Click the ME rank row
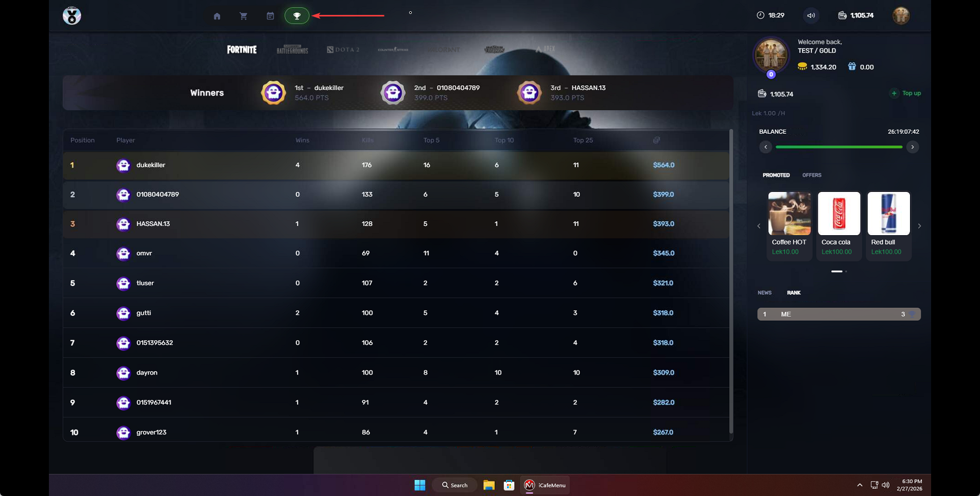This screenshot has width=980, height=496. tap(839, 314)
